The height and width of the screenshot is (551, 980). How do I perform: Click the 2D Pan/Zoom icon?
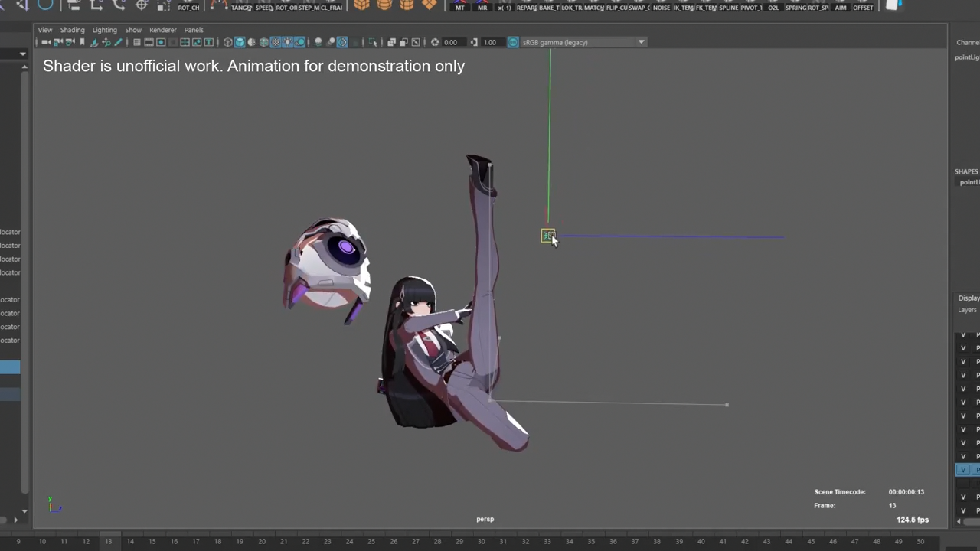[x=106, y=42]
